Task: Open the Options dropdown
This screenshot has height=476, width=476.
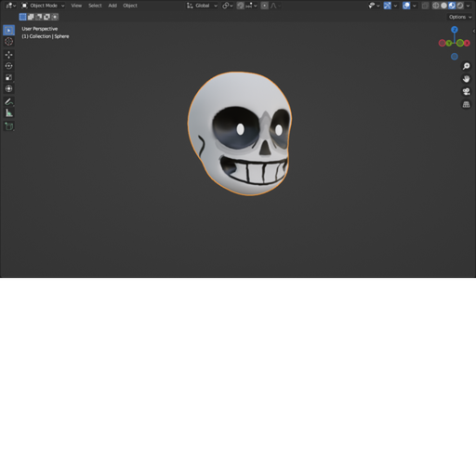Action: 460,17
